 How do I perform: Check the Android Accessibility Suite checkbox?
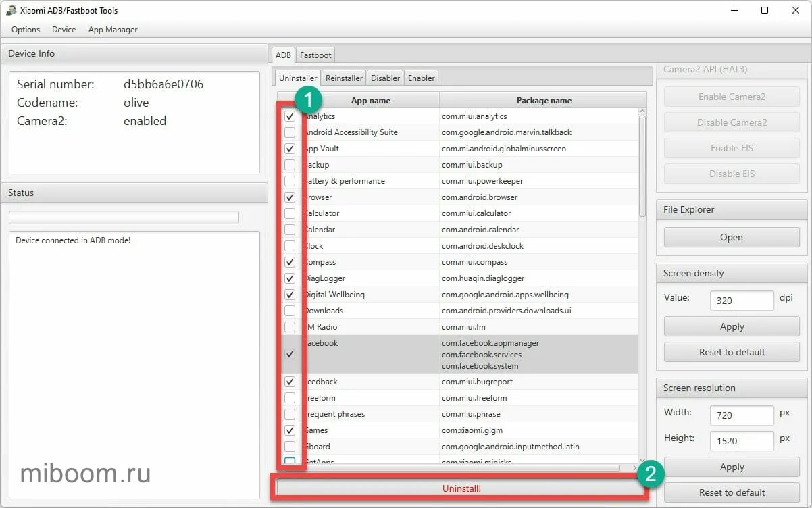(290, 132)
